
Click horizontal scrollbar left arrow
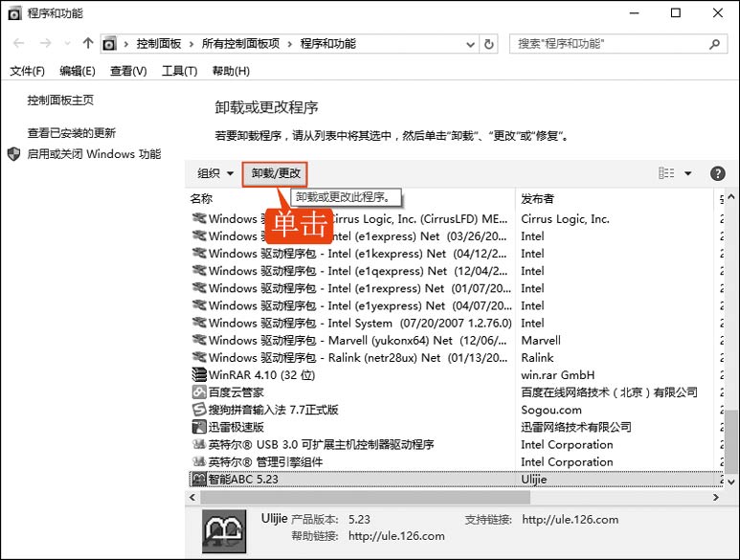[x=192, y=497]
